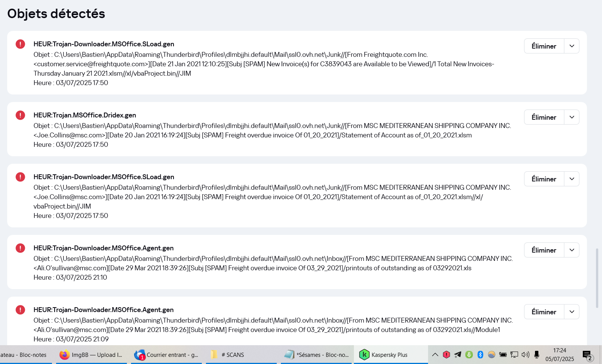Click the alert icon for the Freightquote SLoad.gen detection

tap(20, 44)
